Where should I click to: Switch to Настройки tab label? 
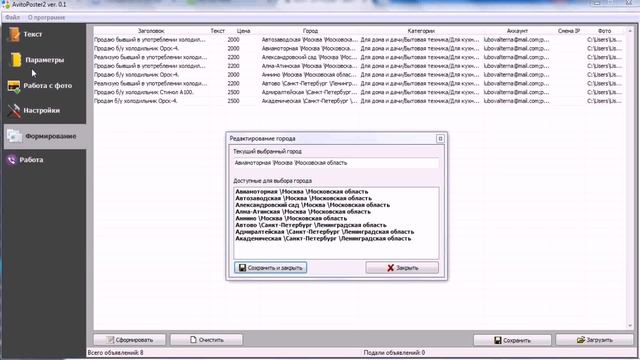pos(42,110)
